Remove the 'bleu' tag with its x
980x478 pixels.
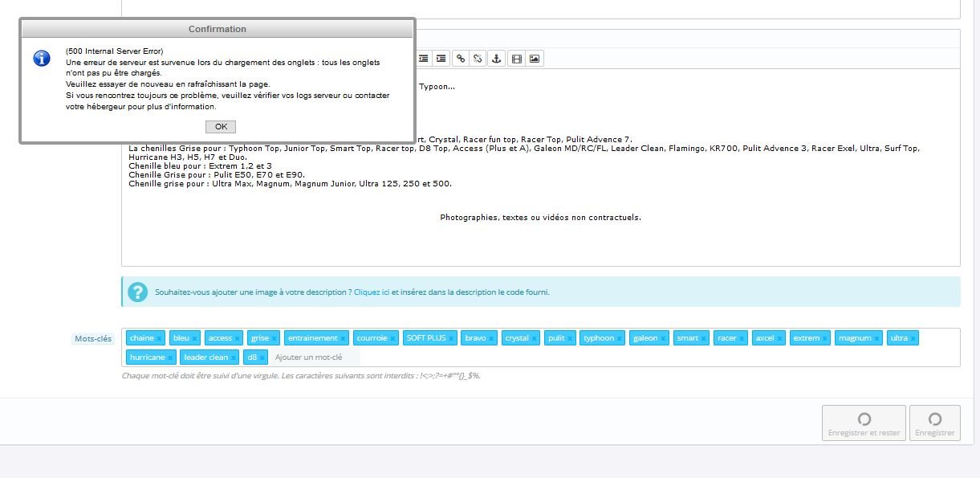194,339
